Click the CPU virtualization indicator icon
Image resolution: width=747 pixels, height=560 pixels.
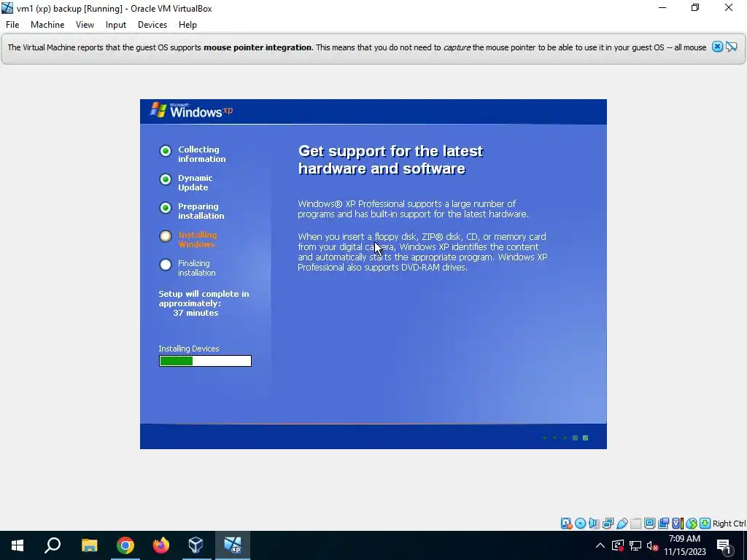(x=678, y=524)
